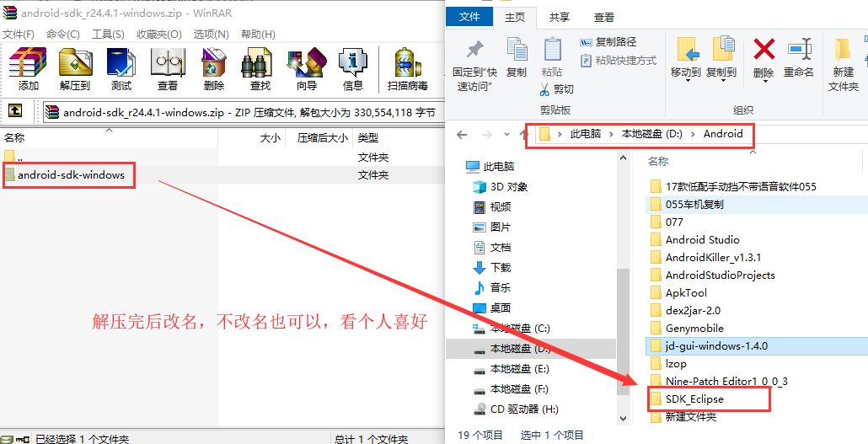868x444 pixels.
Task: Sort WinRAR list by Size (大小) column
Action: pos(252,138)
